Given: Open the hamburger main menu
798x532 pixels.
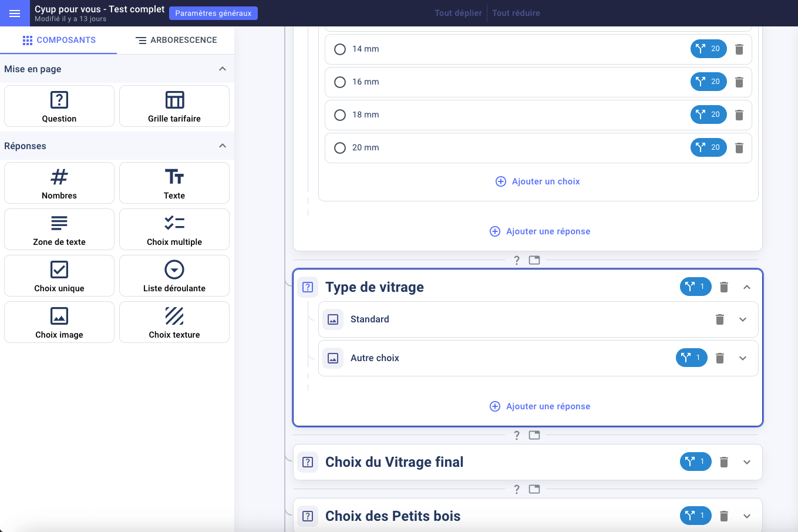Looking at the screenshot, I should coord(15,13).
